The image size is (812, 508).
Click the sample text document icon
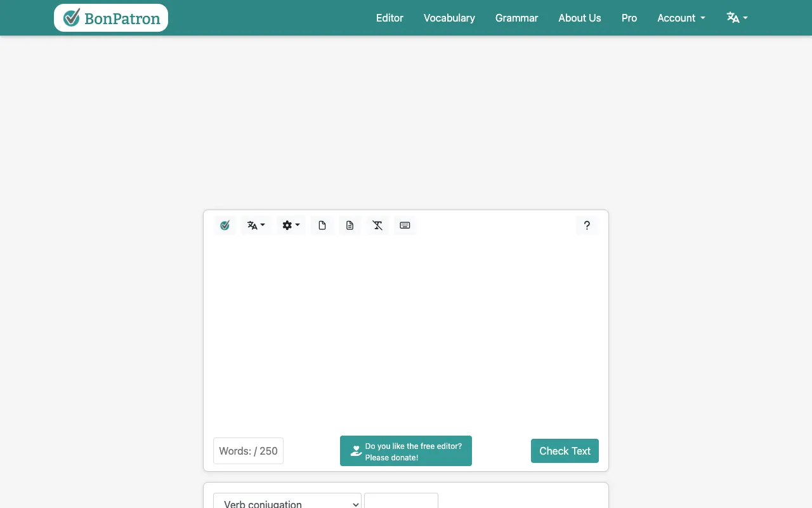pyautogui.click(x=350, y=225)
